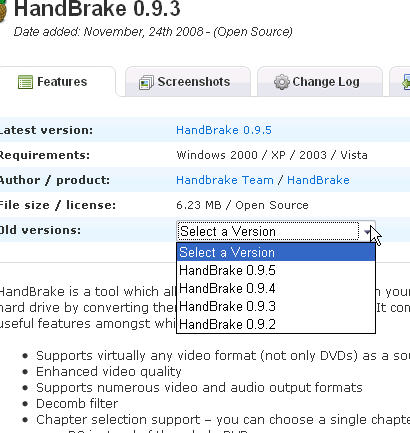Choose the highlighted Select a Version option
The image size is (410, 433).
276,252
